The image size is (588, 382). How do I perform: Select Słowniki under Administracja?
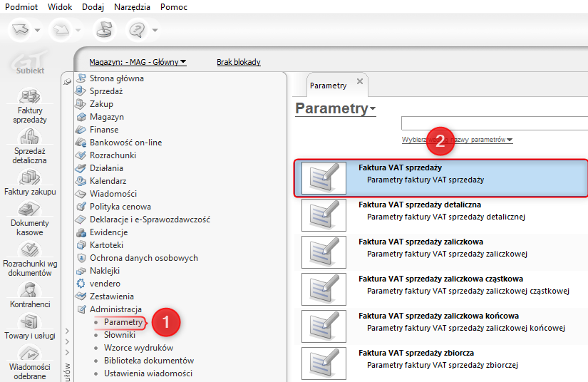[x=120, y=335]
